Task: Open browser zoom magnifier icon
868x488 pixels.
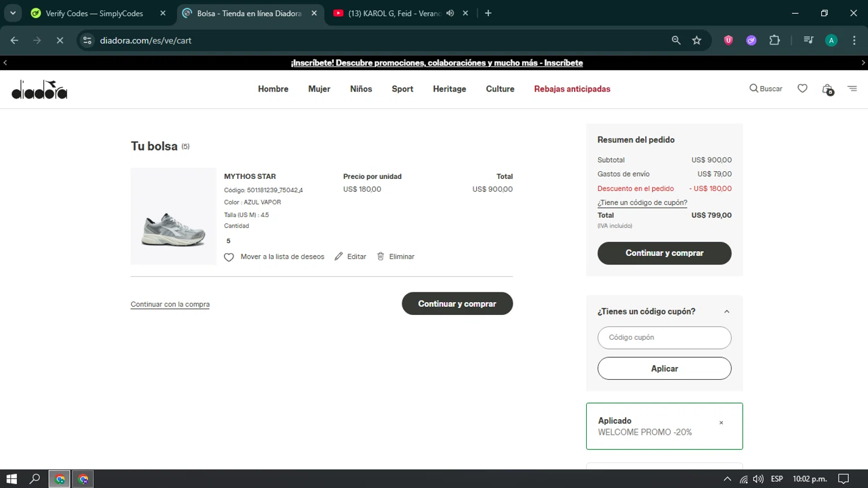Action: [x=676, y=41]
